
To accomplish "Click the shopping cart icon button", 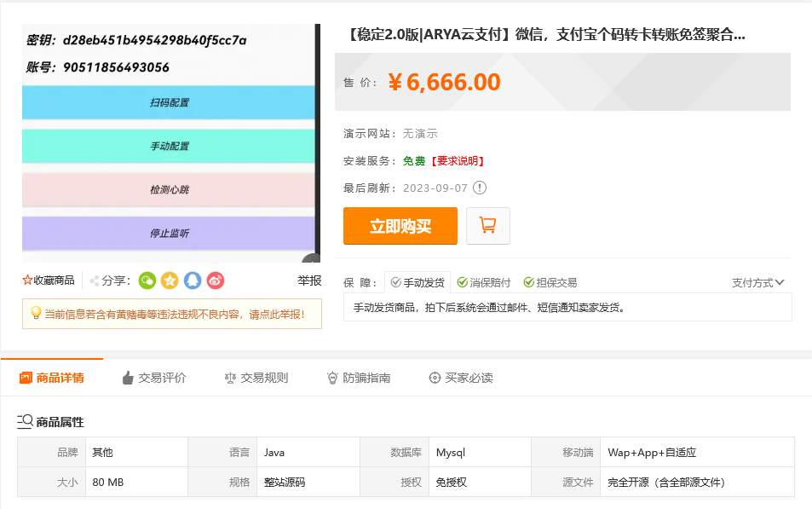I will click(x=488, y=226).
